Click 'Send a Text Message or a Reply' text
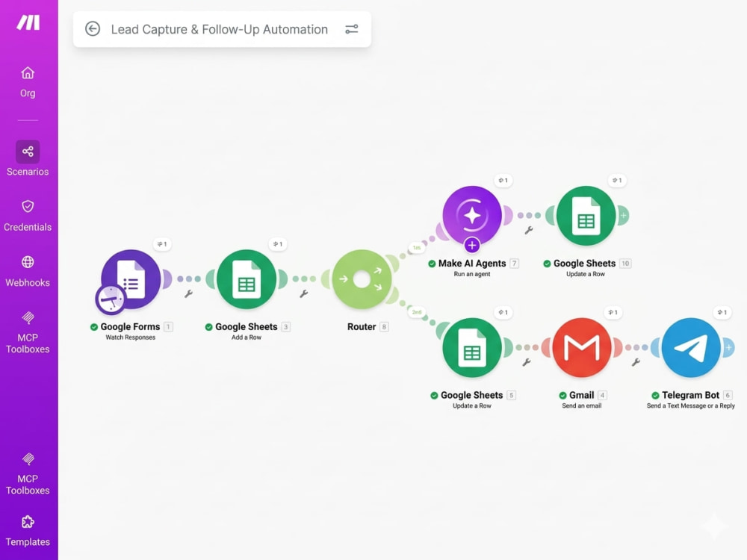The image size is (747, 560). click(691, 405)
